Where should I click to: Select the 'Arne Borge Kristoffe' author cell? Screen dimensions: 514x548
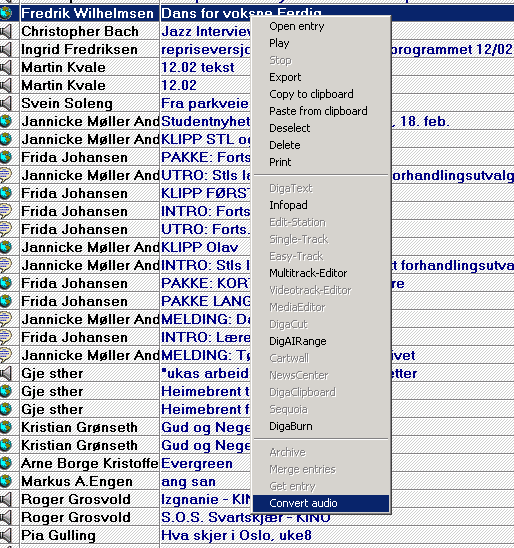coord(90,463)
